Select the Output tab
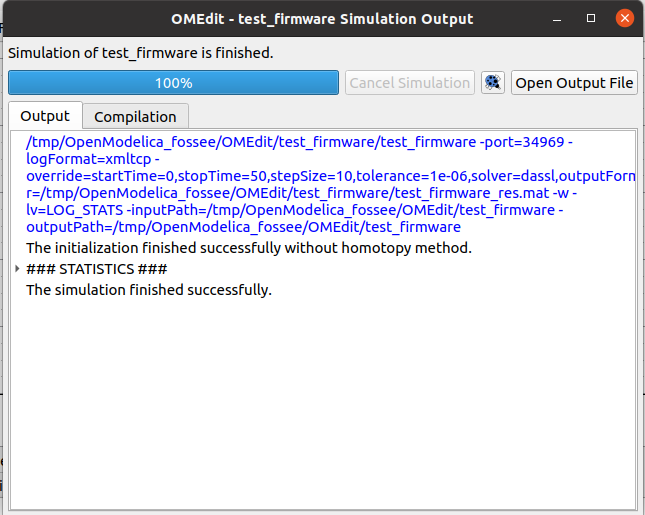Screen dimensions: 645x515 [x=45, y=116]
